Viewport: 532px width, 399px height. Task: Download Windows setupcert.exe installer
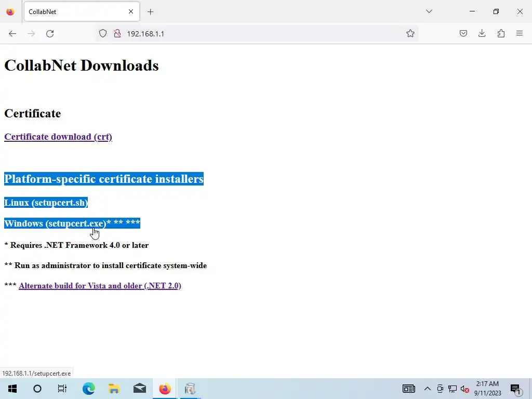55,223
